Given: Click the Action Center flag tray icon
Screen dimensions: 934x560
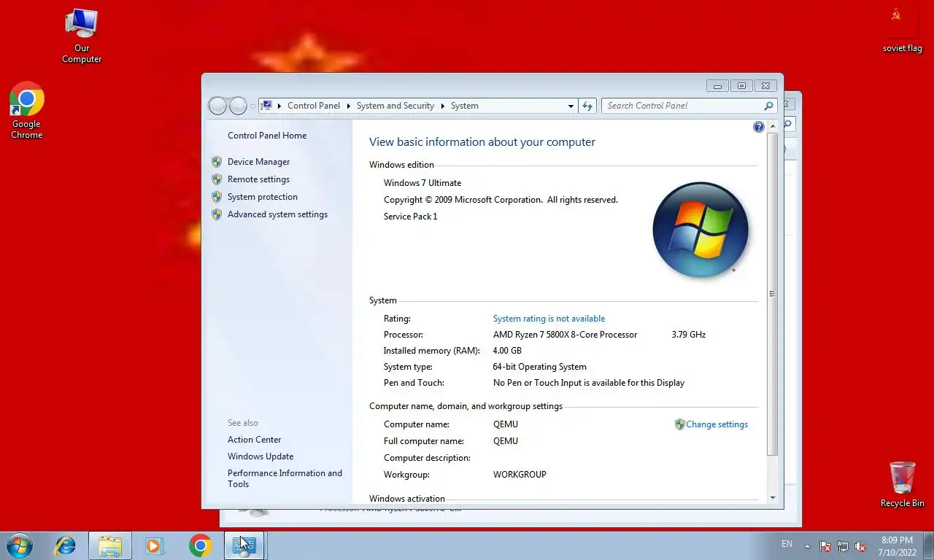Looking at the screenshot, I should 825,546.
